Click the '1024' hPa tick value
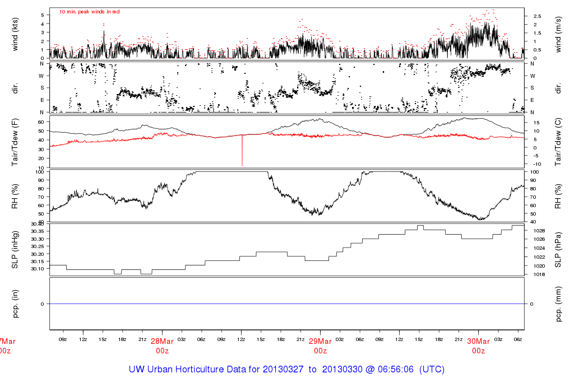574x392 pixels. pos(539,248)
